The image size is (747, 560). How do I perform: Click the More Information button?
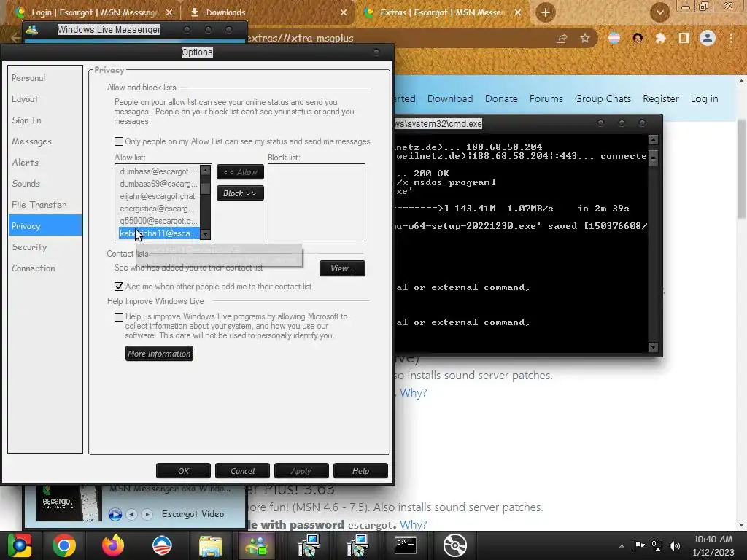tap(159, 354)
